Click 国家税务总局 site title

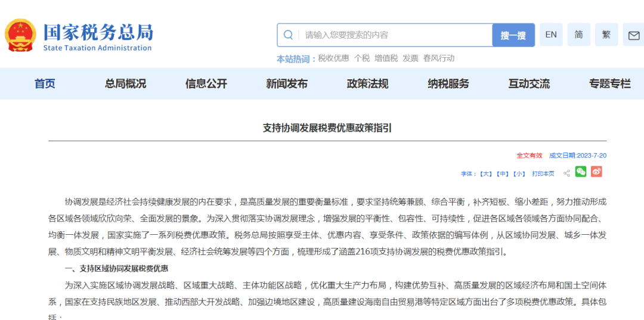click(x=98, y=32)
